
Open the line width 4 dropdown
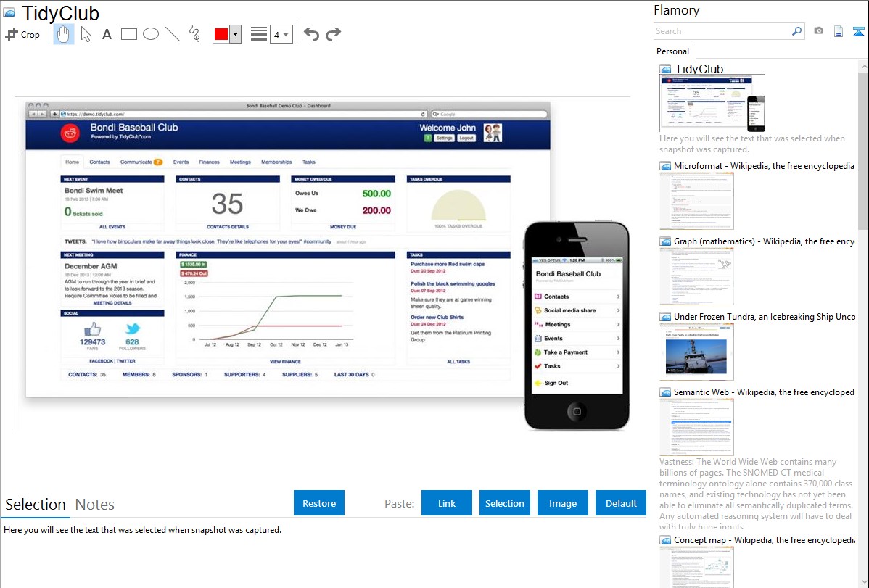[x=281, y=34]
